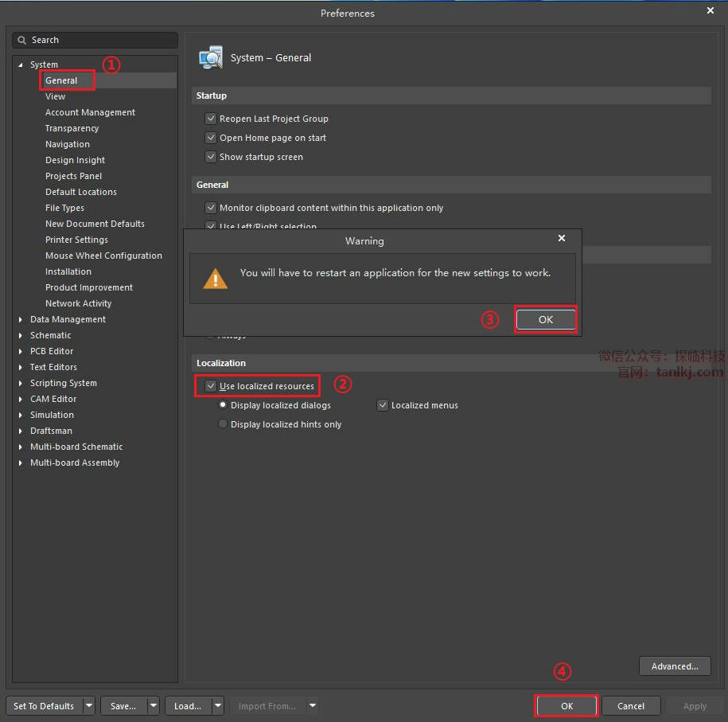728x722 pixels.
Task: Click OK in Preferences footer
Action: pyautogui.click(x=566, y=706)
